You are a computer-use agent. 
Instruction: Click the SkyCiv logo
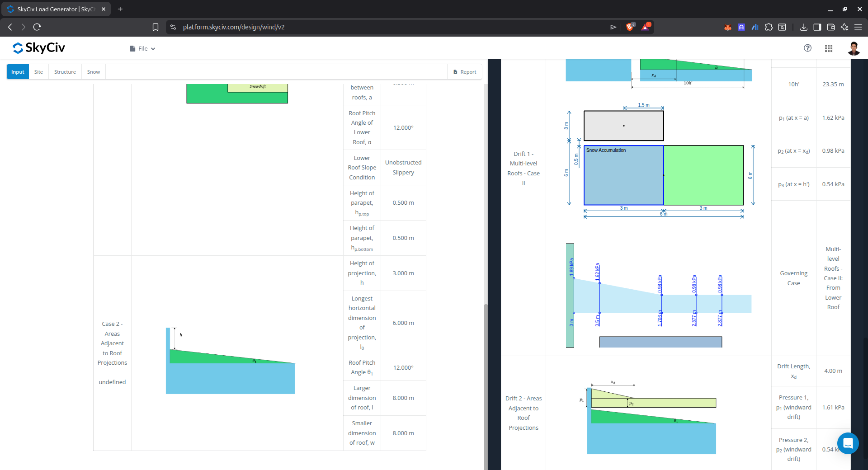pos(39,48)
